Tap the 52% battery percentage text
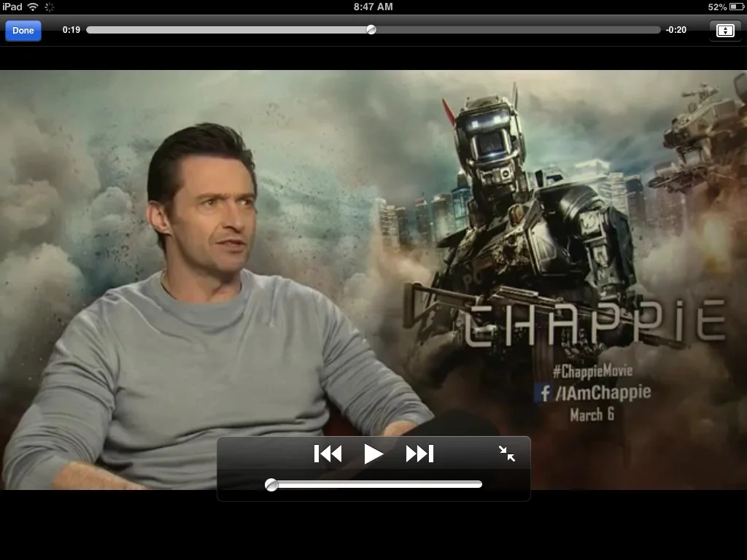 tap(717, 7)
